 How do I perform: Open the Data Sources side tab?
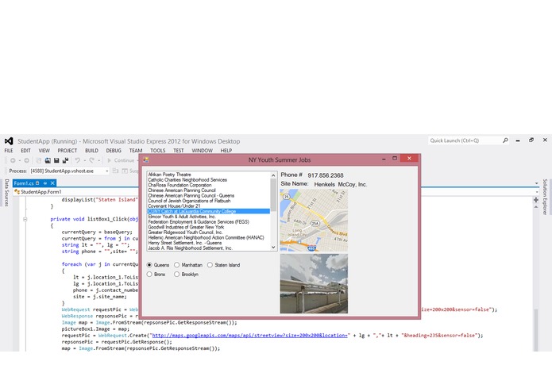tap(6, 193)
